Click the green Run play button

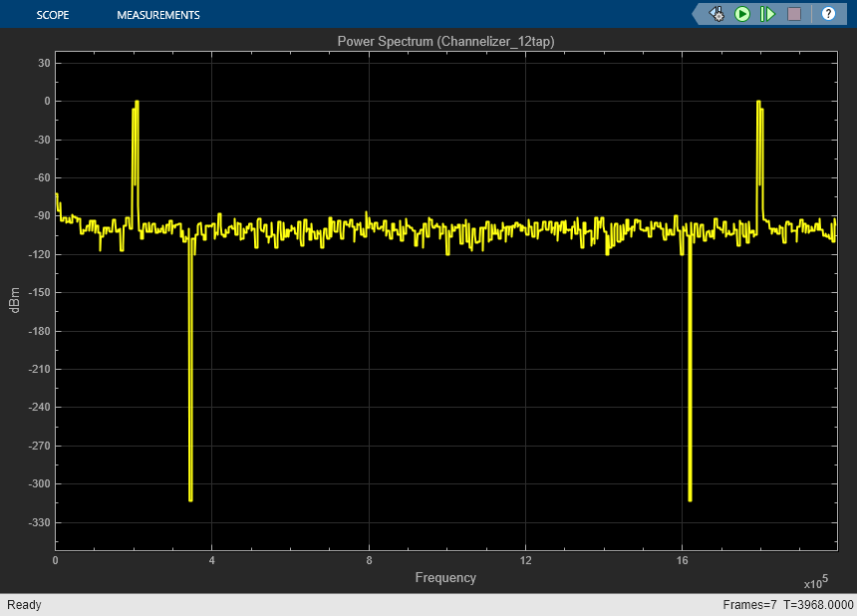click(741, 14)
